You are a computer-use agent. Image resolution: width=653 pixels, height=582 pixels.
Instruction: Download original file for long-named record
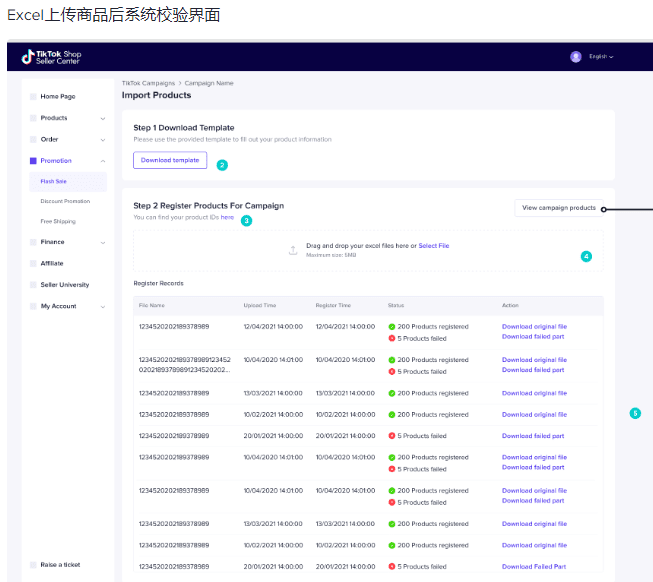coord(534,360)
